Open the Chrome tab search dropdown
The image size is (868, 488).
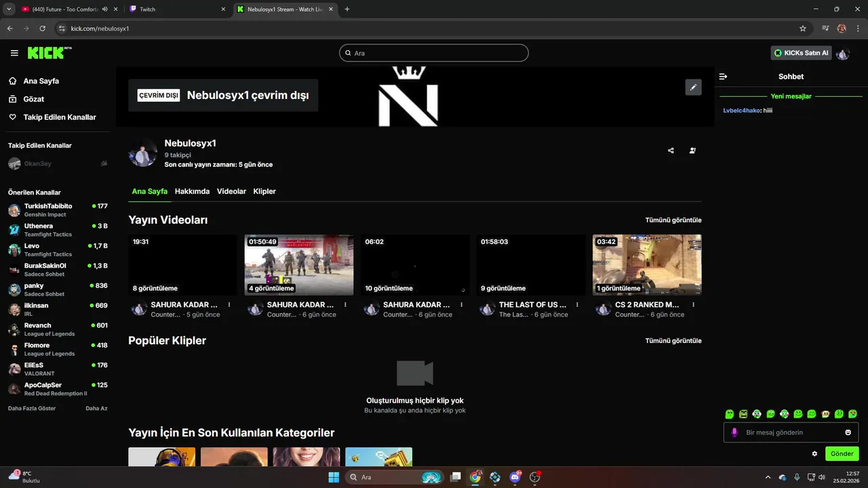coord(9,9)
